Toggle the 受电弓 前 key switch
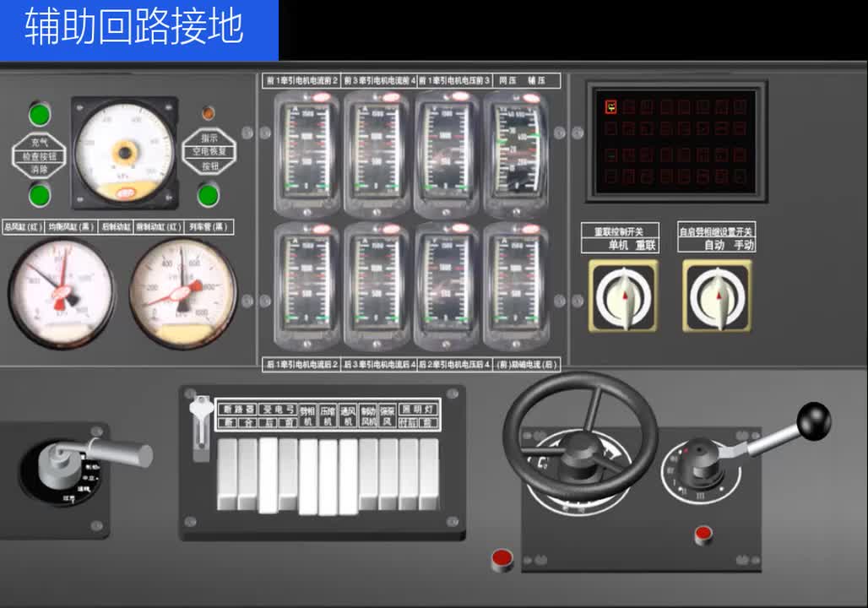868x608 pixels. (x=288, y=474)
